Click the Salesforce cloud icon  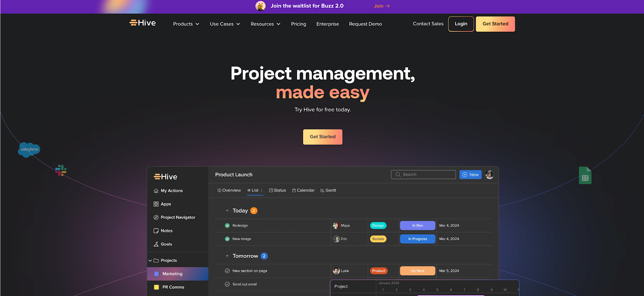point(29,150)
